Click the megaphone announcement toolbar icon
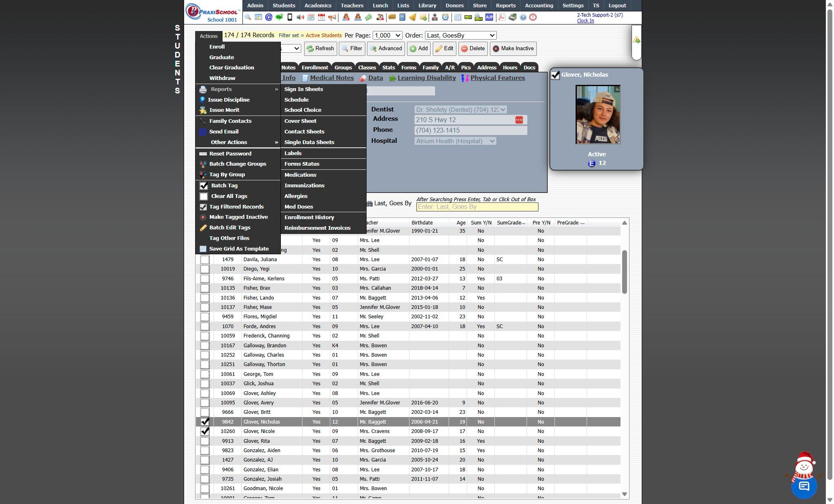 point(332,17)
